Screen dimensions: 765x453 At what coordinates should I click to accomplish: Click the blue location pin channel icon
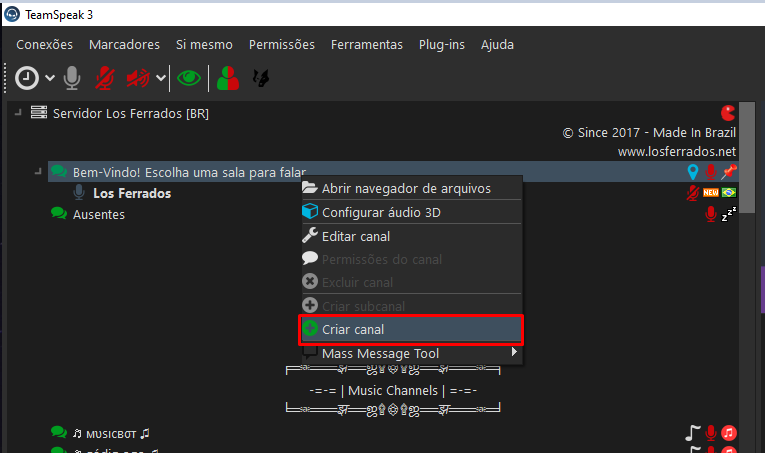point(693,172)
